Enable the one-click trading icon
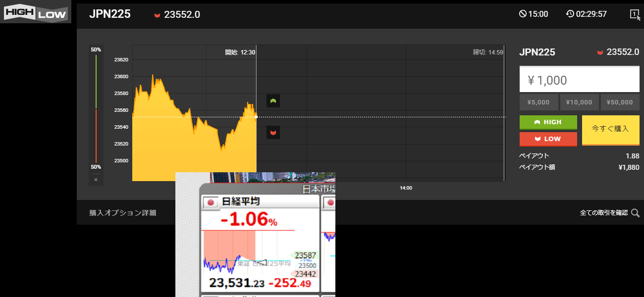This screenshot has height=297, width=644. [x=635, y=14]
